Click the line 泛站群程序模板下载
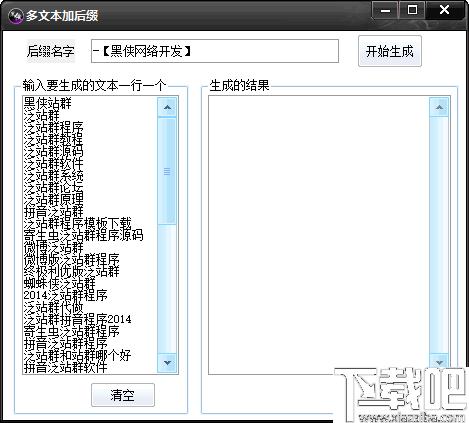469x423 pixels. click(78, 223)
